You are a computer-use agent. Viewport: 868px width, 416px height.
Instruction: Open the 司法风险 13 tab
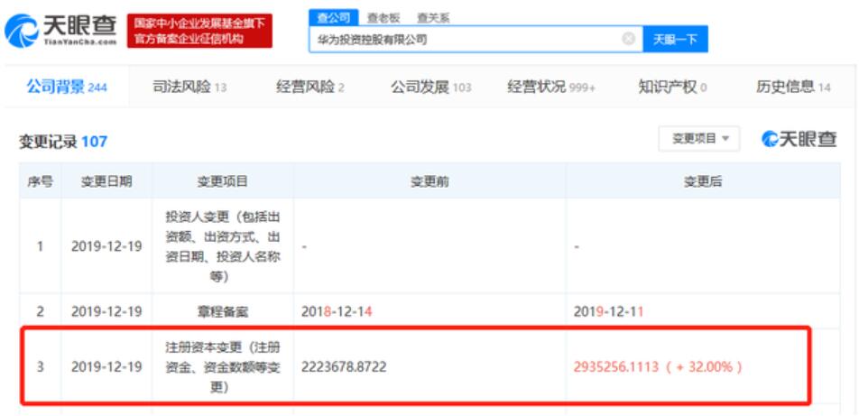(189, 87)
